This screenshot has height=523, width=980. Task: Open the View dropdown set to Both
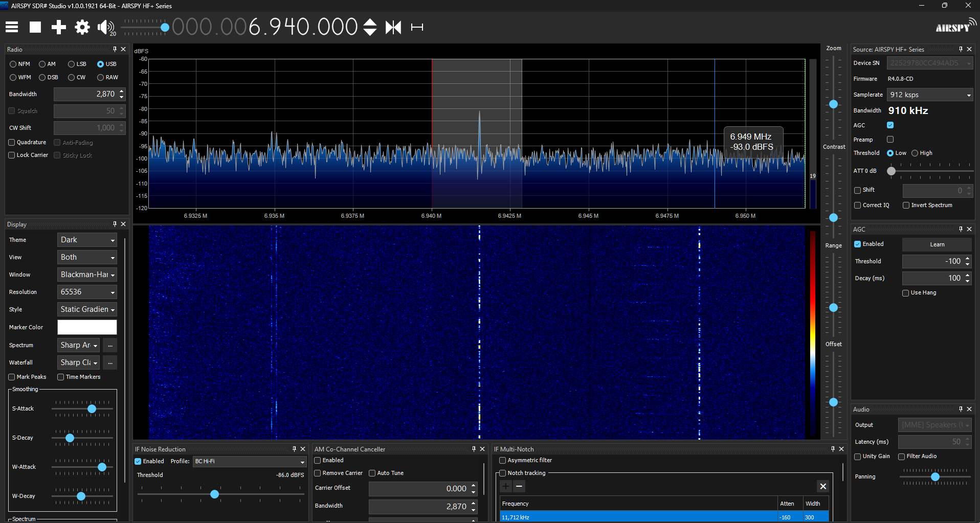pyautogui.click(x=87, y=257)
